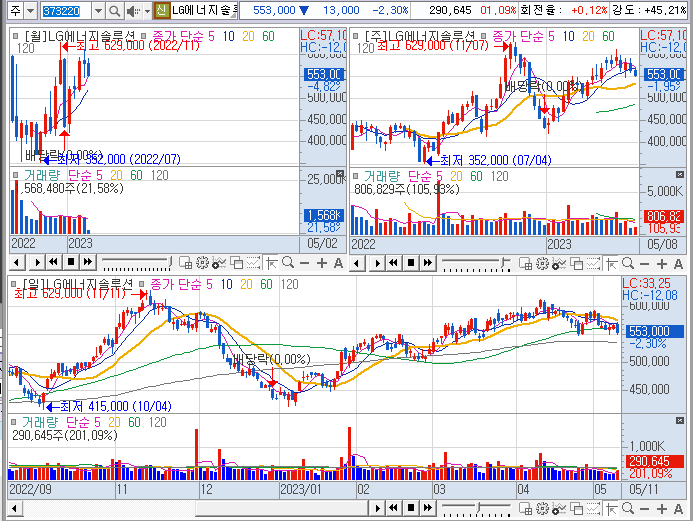Click weekly chart add-indicator line icon
The height and width of the screenshot is (521, 693).
point(559,264)
